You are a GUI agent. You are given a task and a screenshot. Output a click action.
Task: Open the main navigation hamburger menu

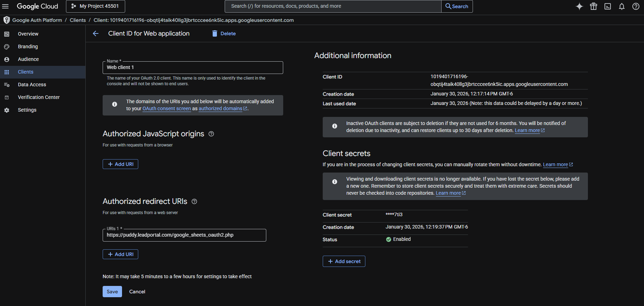[x=5, y=6]
